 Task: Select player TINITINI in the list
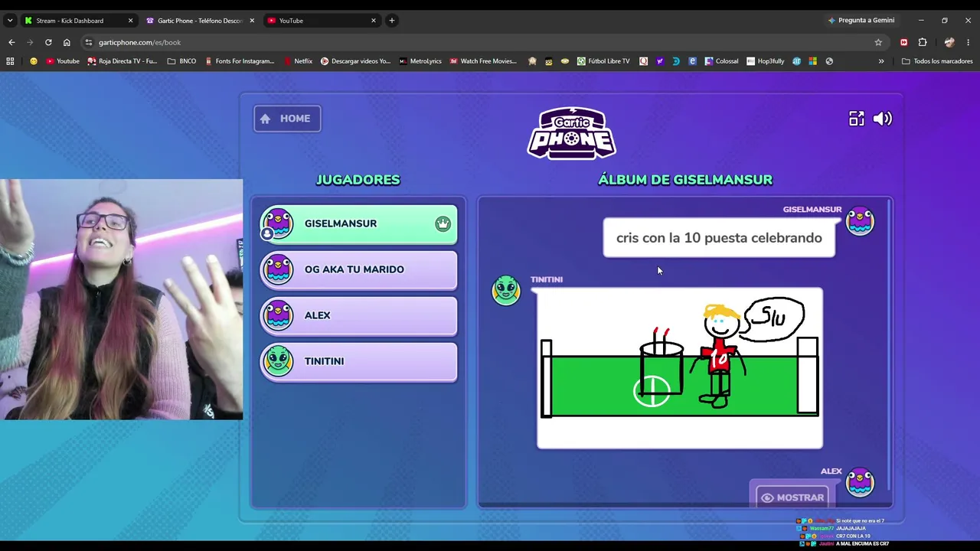click(x=358, y=361)
